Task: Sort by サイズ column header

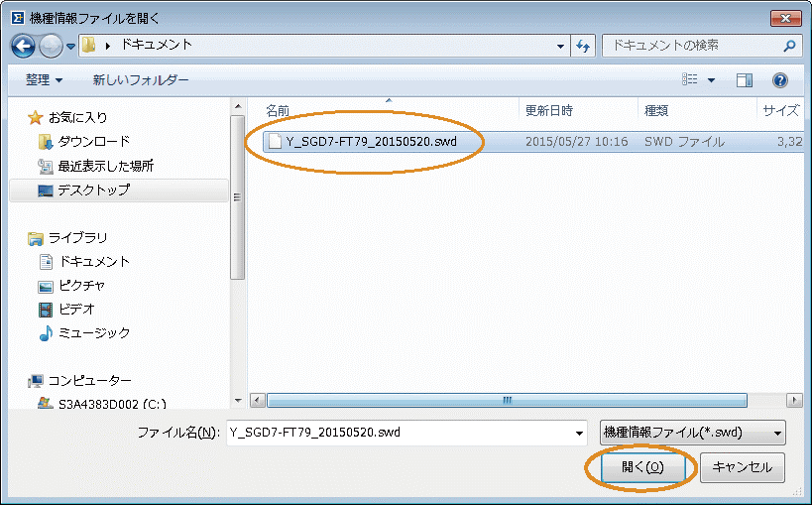Action: [x=780, y=110]
